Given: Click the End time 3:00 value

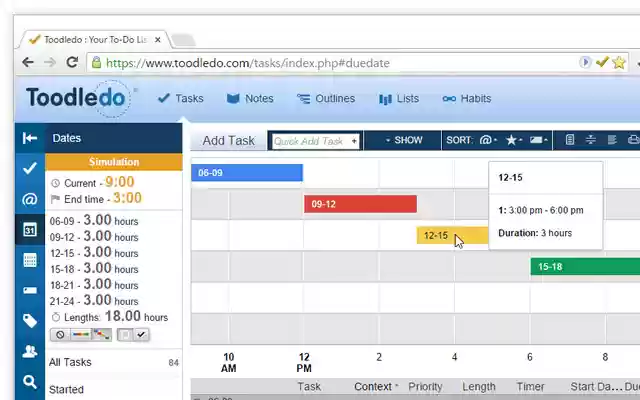Looking at the screenshot, I should (x=127, y=198).
